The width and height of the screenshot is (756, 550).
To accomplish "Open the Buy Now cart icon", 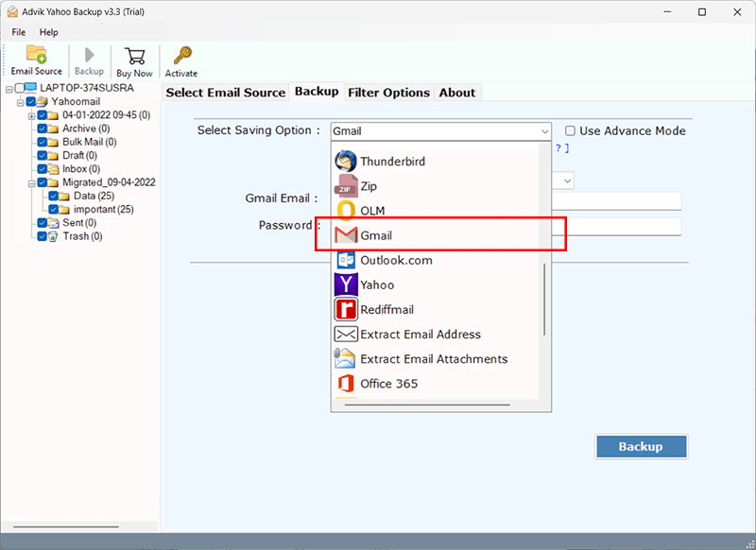I will coord(134,56).
